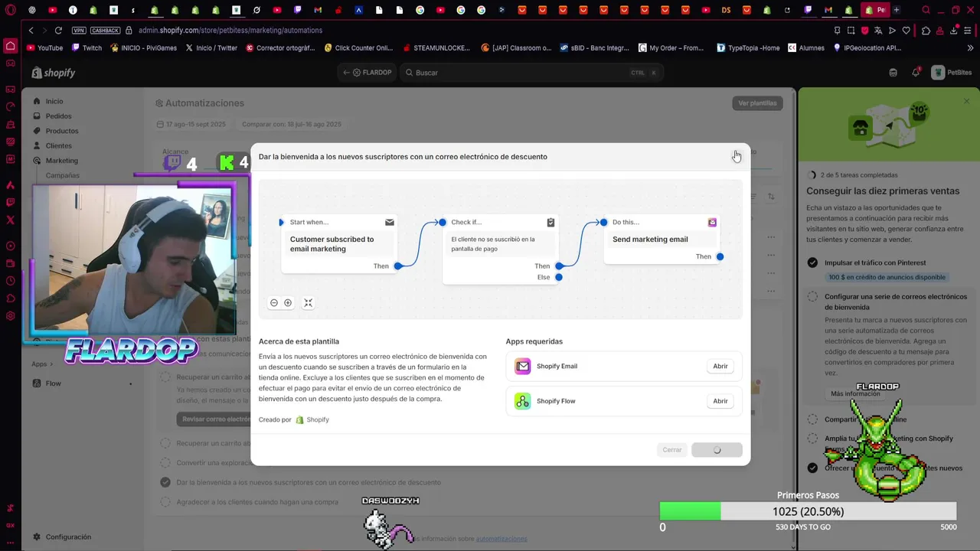Click the pink icon on Do this node
Screen dimensions: 980x551
pos(712,222)
